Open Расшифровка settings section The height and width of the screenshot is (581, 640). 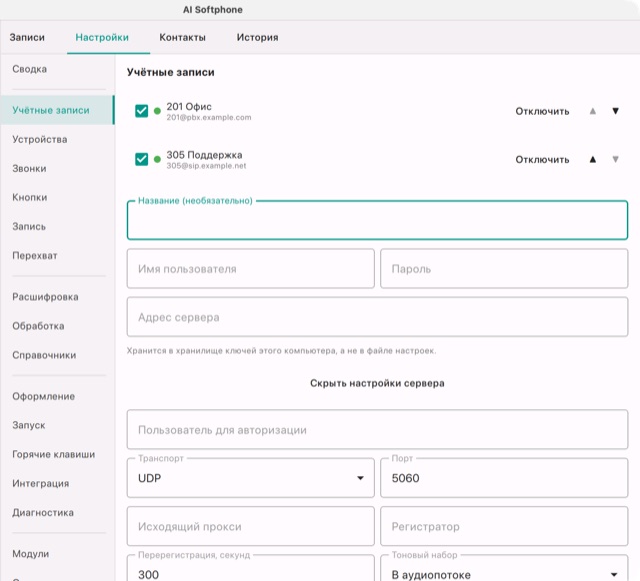point(57,297)
